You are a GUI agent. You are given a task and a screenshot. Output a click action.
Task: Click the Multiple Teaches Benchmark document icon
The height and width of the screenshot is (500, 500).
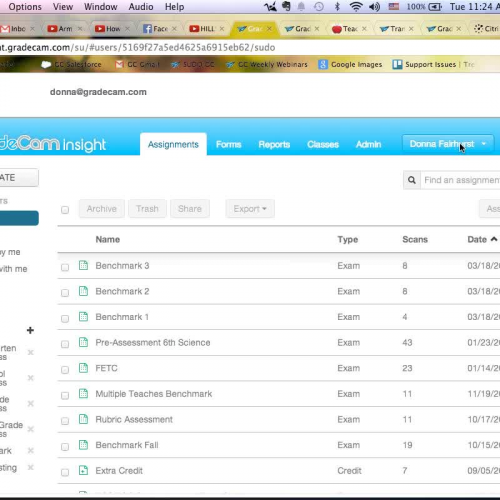(83, 393)
